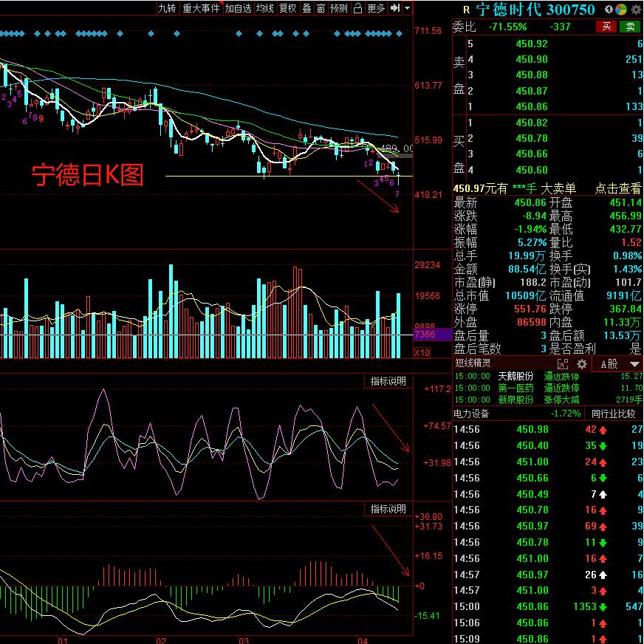This screenshot has height=644, width=644.
Task: Click the jump-to-end arrow icon
Action: 394,8
